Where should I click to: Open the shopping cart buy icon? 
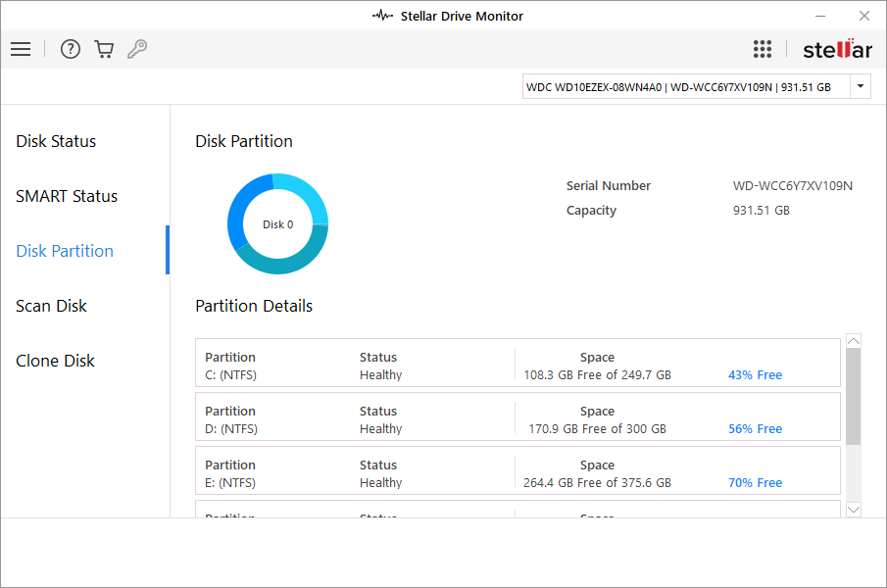click(x=104, y=49)
